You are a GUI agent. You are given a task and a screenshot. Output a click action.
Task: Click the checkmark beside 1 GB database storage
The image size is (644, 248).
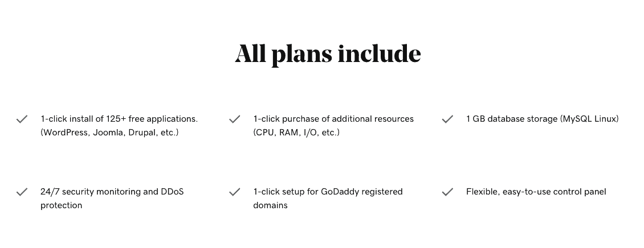pos(447,119)
